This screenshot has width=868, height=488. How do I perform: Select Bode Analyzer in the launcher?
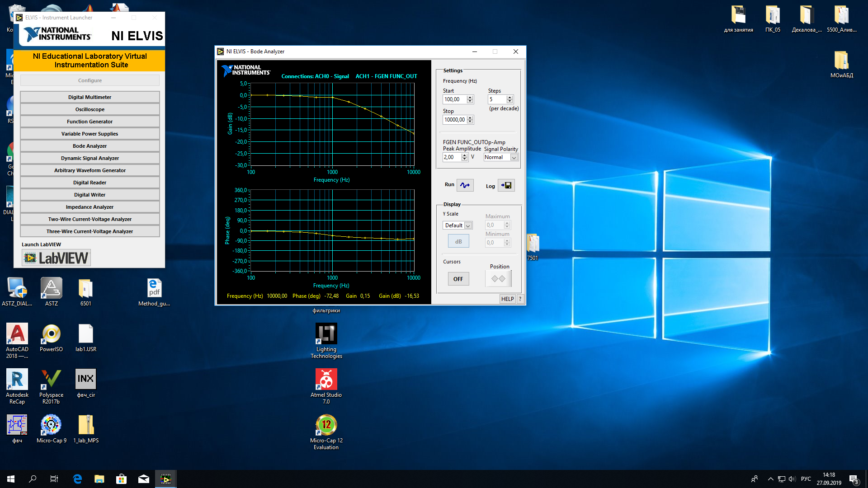tap(90, 146)
